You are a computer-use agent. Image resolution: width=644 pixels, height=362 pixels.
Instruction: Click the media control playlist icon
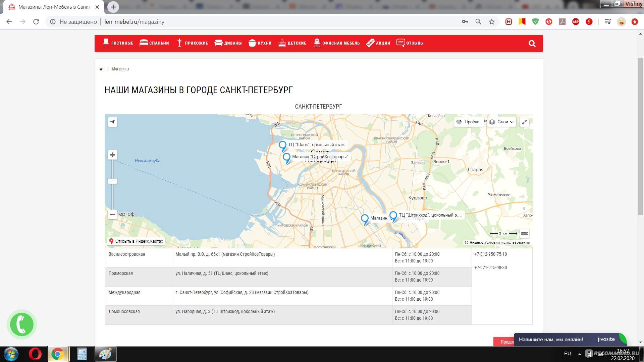607,22
